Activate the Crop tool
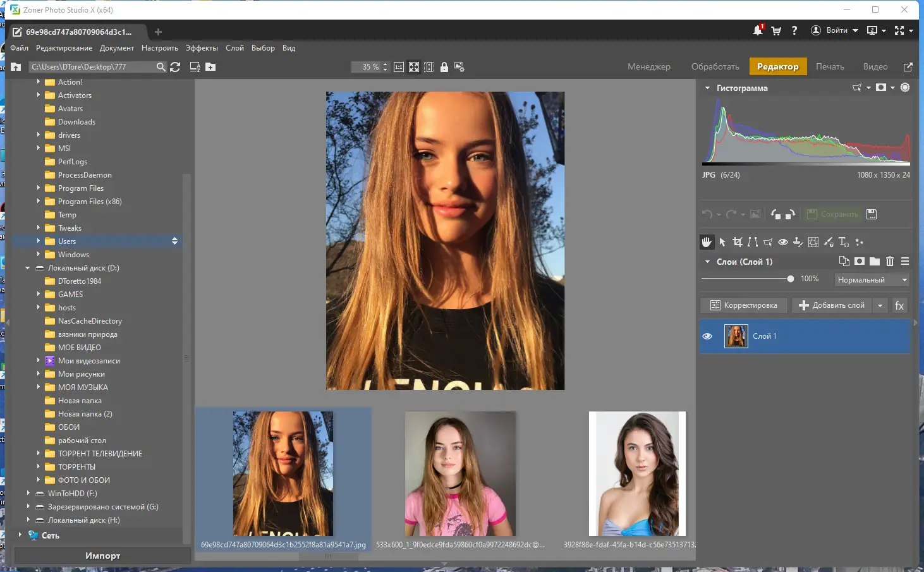 [738, 242]
